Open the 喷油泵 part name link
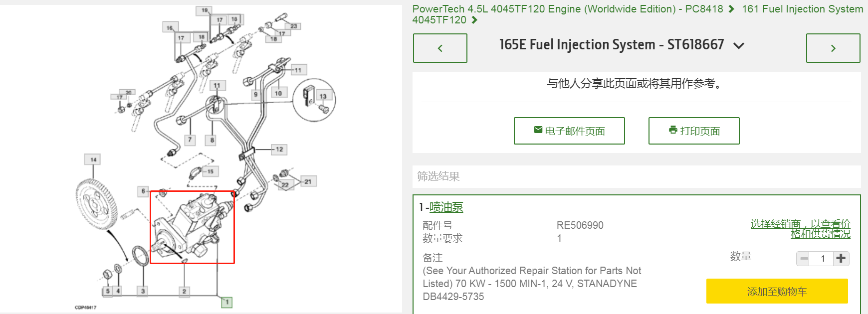The width and height of the screenshot is (868, 314). click(x=446, y=207)
